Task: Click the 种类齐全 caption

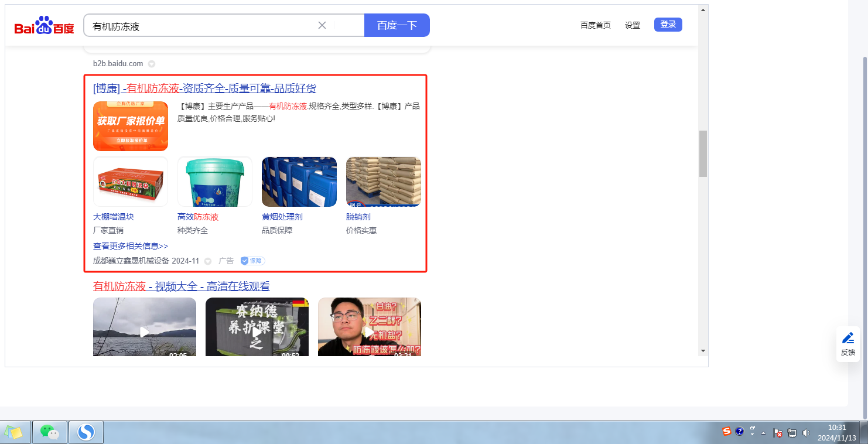Action: [193, 231]
